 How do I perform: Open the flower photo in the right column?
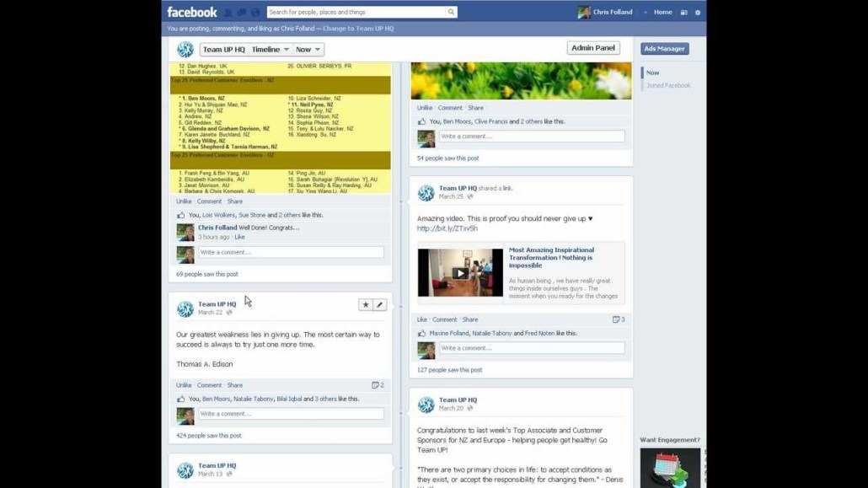click(521, 81)
